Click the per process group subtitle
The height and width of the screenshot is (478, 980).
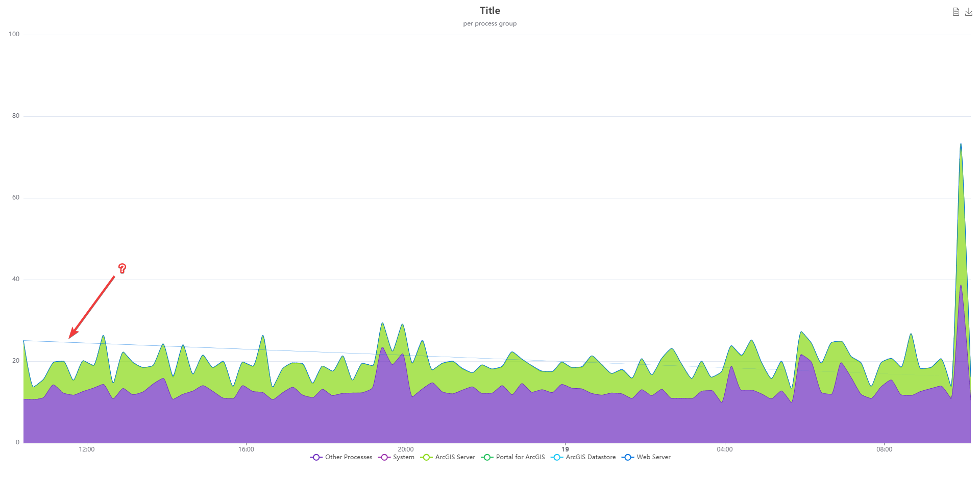pos(489,23)
